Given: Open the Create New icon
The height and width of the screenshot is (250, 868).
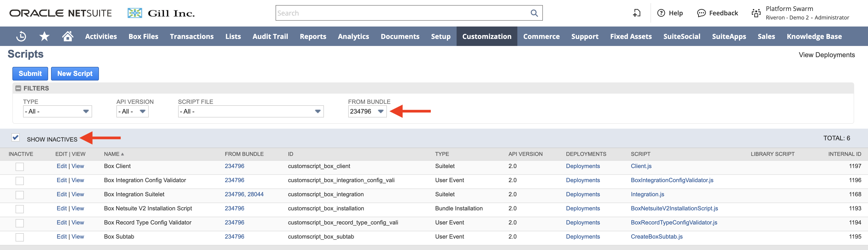Looking at the screenshot, I should click(636, 13).
